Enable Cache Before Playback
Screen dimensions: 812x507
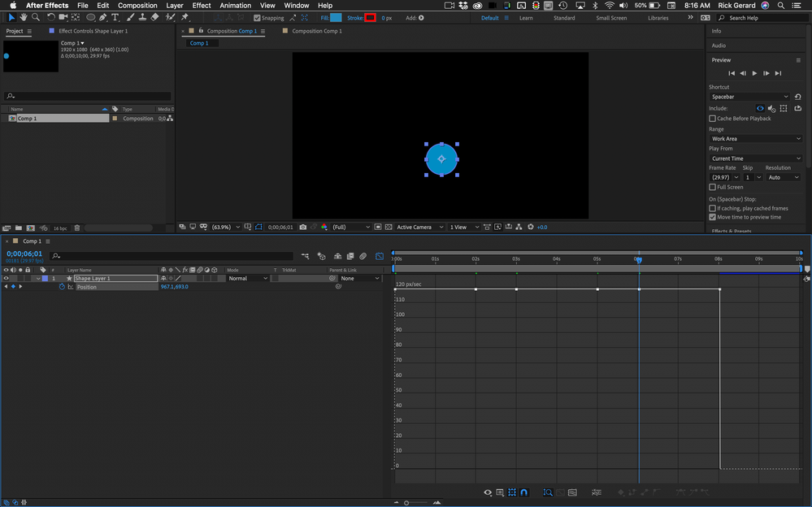click(x=713, y=119)
